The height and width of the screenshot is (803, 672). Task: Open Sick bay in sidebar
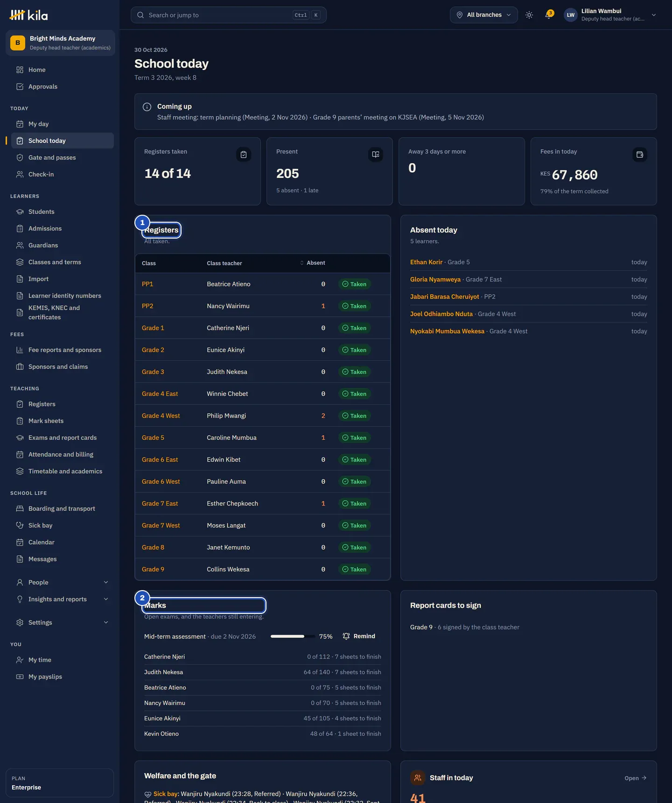point(63,525)
